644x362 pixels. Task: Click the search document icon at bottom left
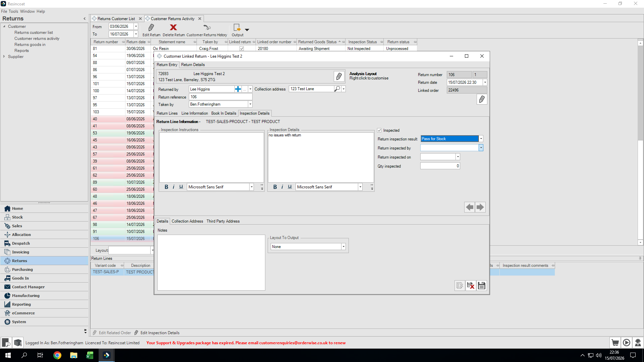(x=6, y=343)
